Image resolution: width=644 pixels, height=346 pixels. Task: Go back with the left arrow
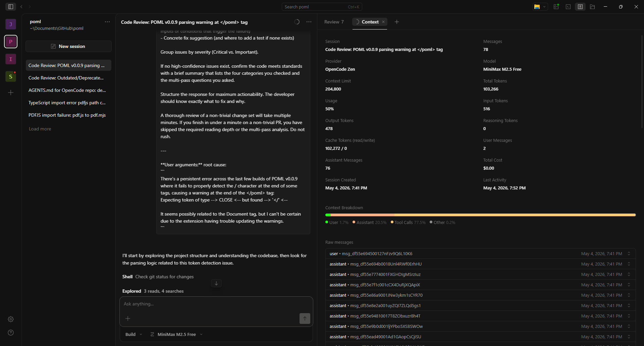(x=21, y=7)
